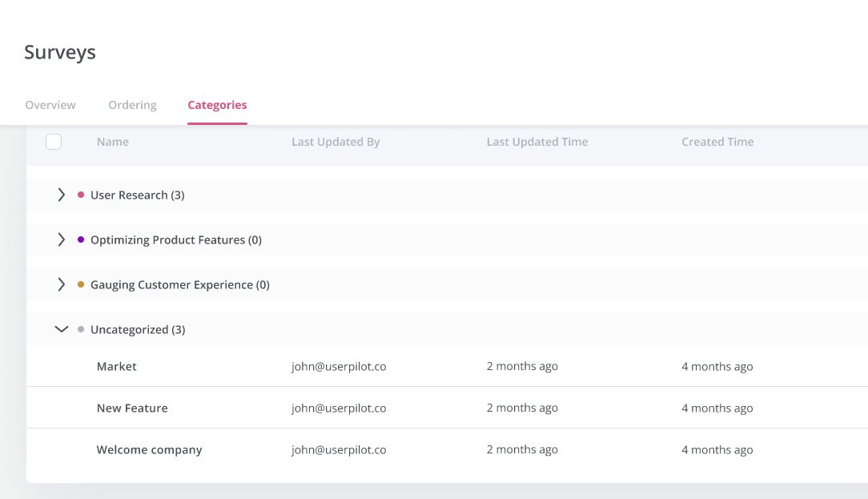Select the Uncategorized (3) label
The height and width of the screenshot is (499, 868).
coord(138,329)
